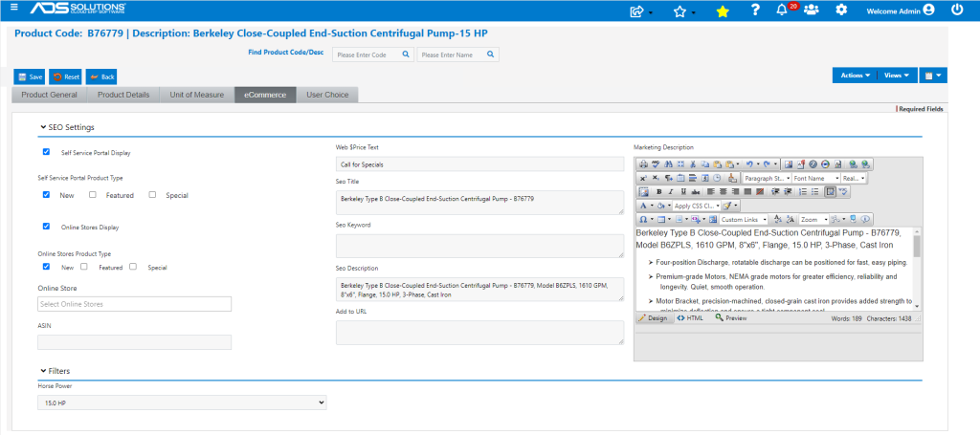Open Custom Links dropdown in editor
This screenshot has width=980, height=435.
pos(744,219)
